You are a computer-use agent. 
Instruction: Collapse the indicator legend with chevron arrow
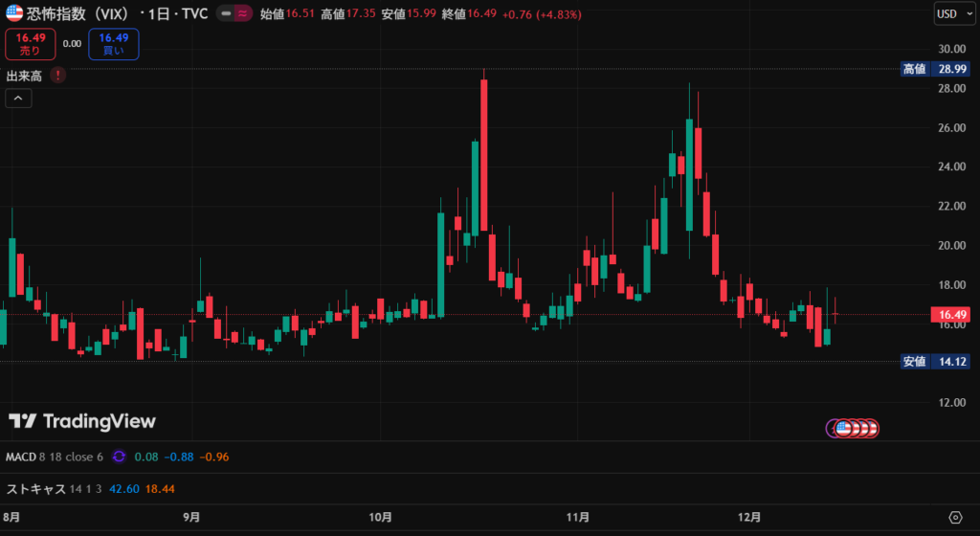(18, 98)
